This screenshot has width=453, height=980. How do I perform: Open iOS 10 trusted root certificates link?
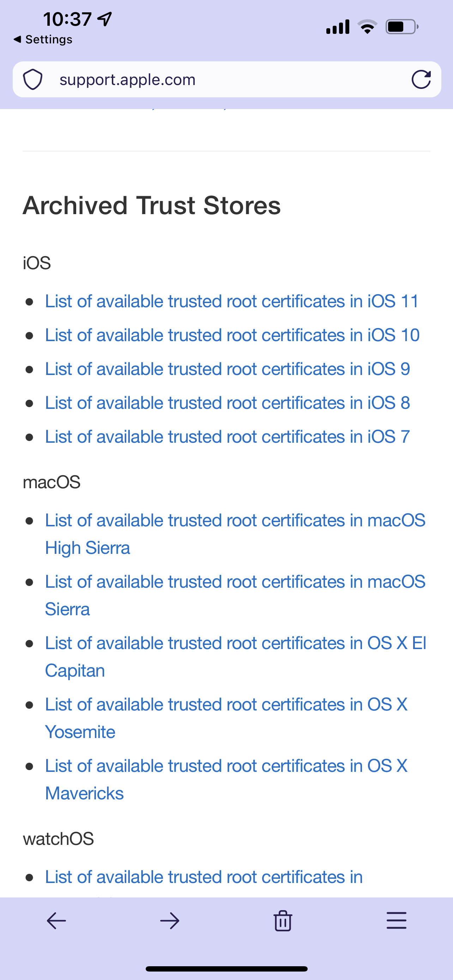pyautogui.click(x=232, y=335)
